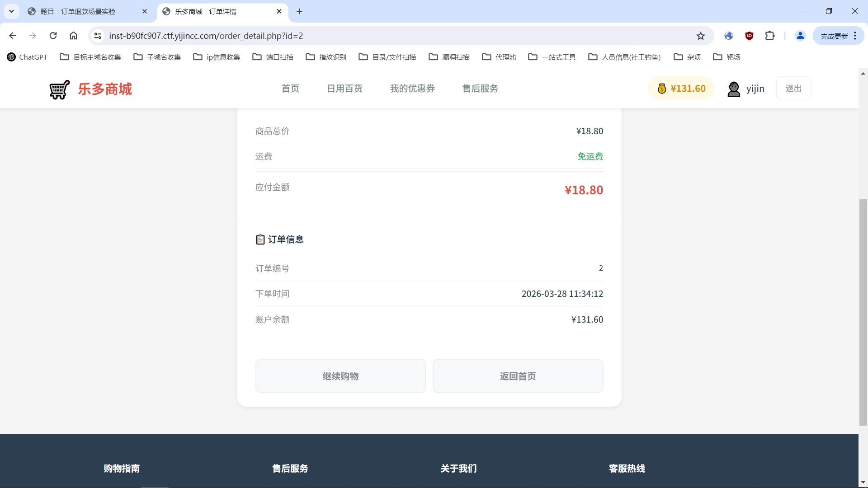Open the Chrome profile icon
Image resolution: width=868 pixels, height=488 pixels.
click(x=800, y=36)
